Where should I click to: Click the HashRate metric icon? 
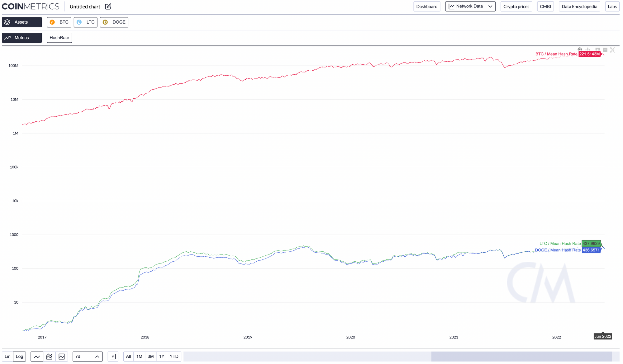click(x=59, y=38)
